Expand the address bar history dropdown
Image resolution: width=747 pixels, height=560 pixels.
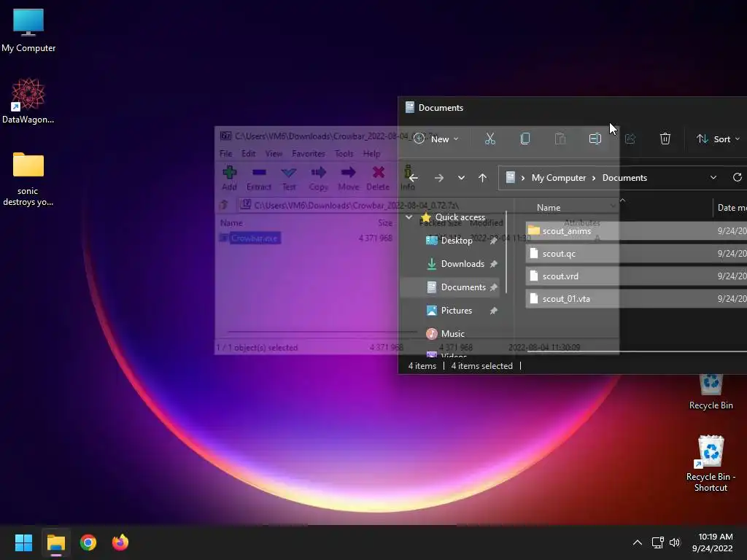click(x=713, y=178)
